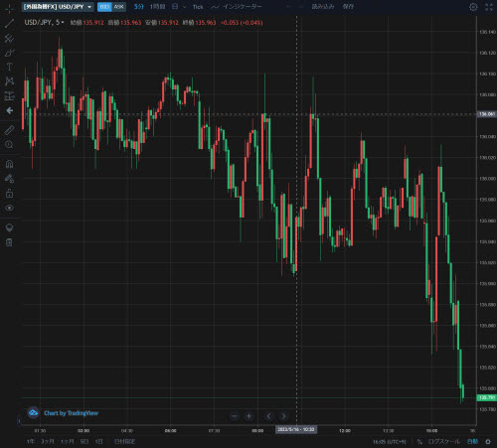Choose the brush drawing tool

tap(9, 53)
